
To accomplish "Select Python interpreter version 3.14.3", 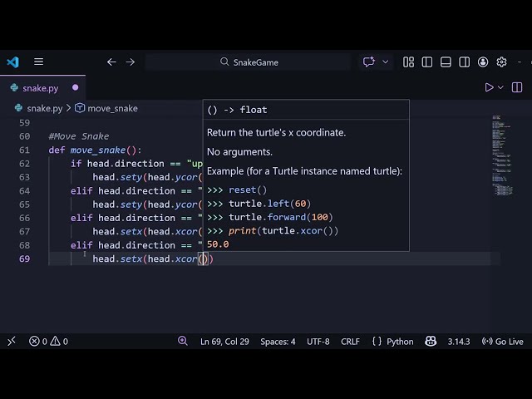I will (x=459, y=342).
